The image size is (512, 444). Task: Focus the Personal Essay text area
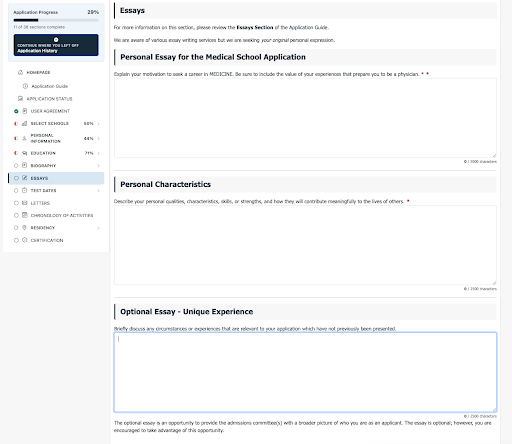[x=305, y=118]
